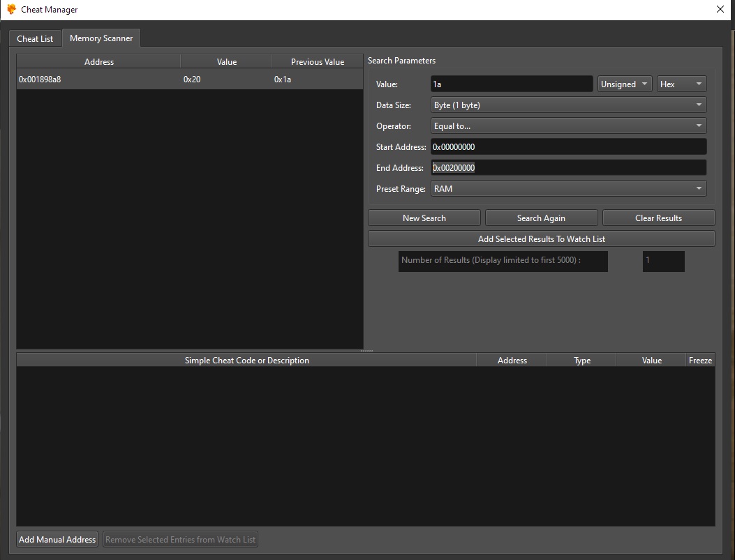Select the Memory Scanner tab
This screenshot has height=560, width=735.
pyautogui.click(x=101, y=38)
